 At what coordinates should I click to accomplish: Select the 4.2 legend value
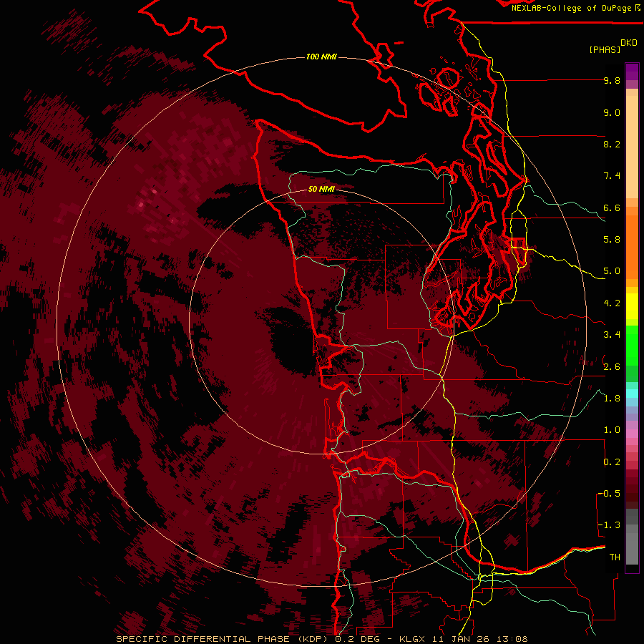point(612,303)
